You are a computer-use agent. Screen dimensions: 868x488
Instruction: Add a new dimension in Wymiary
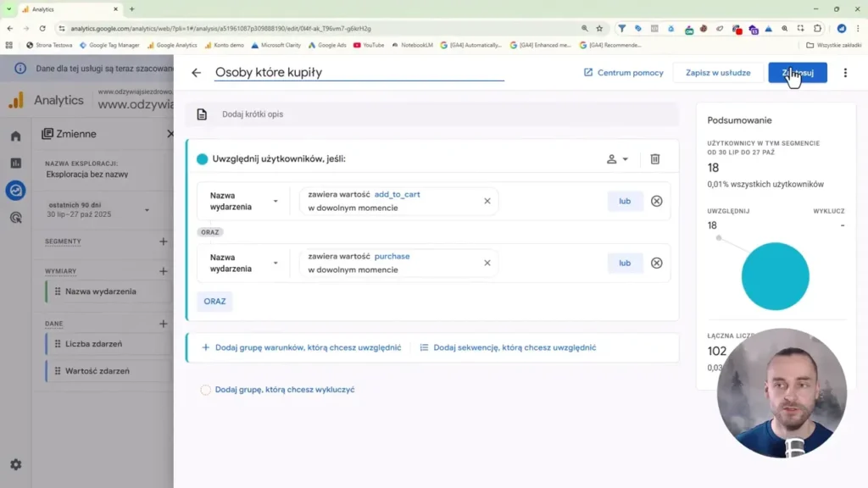coord(163,271)
